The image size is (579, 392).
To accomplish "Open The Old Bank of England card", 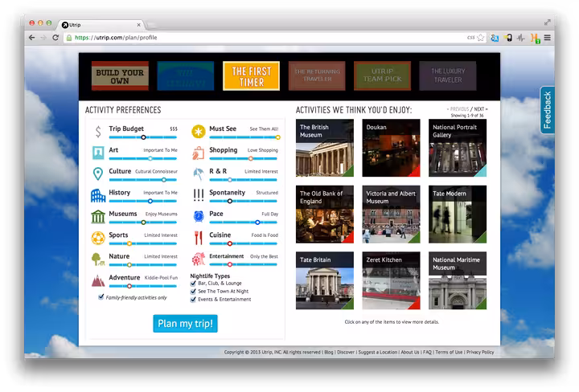I will click(325, 214).
